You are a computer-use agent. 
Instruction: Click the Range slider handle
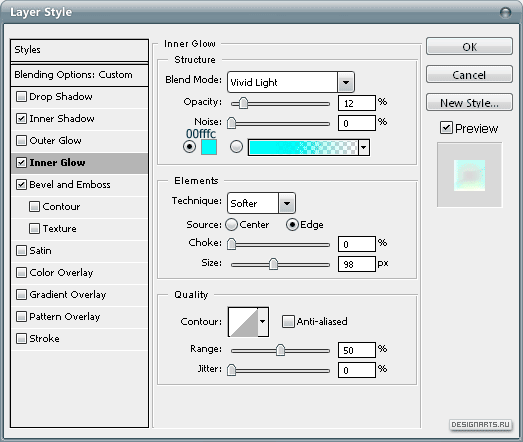point(281,350)
